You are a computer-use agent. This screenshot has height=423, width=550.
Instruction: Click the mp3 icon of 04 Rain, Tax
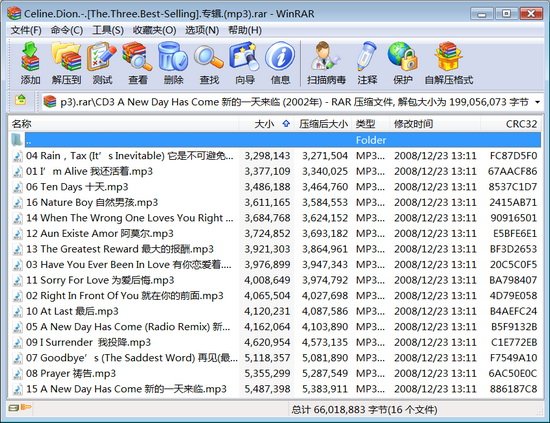pyautogui.click(x=18, y=156)
